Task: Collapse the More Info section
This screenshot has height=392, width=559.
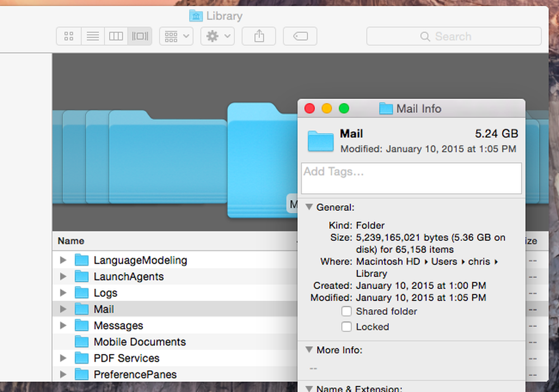Action: coord(309,350)
